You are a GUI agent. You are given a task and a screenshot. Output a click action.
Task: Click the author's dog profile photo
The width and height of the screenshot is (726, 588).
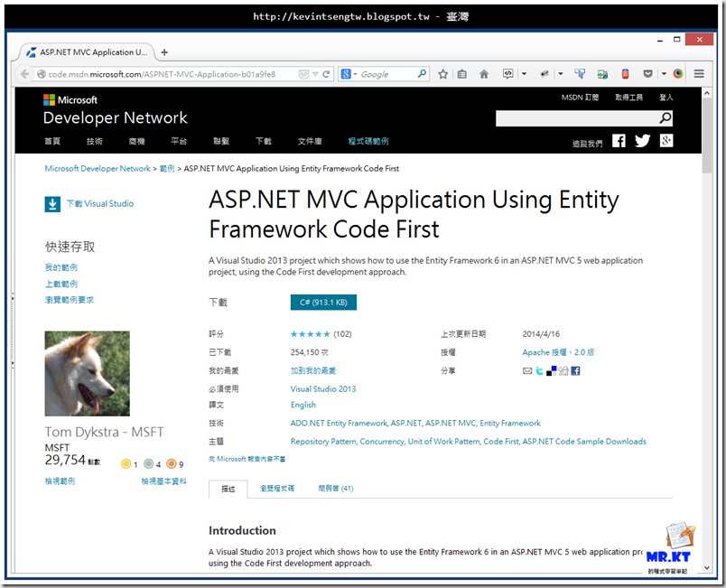click(x=87, y=374)
